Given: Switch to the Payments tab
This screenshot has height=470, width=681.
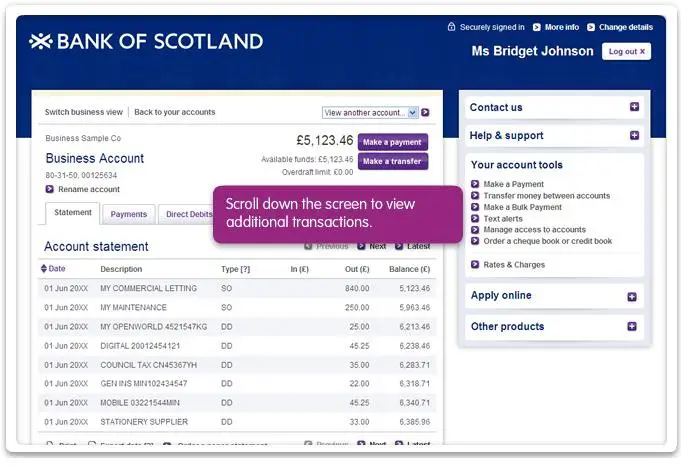Looking at the screenshot, I should (x=129, y=214).
